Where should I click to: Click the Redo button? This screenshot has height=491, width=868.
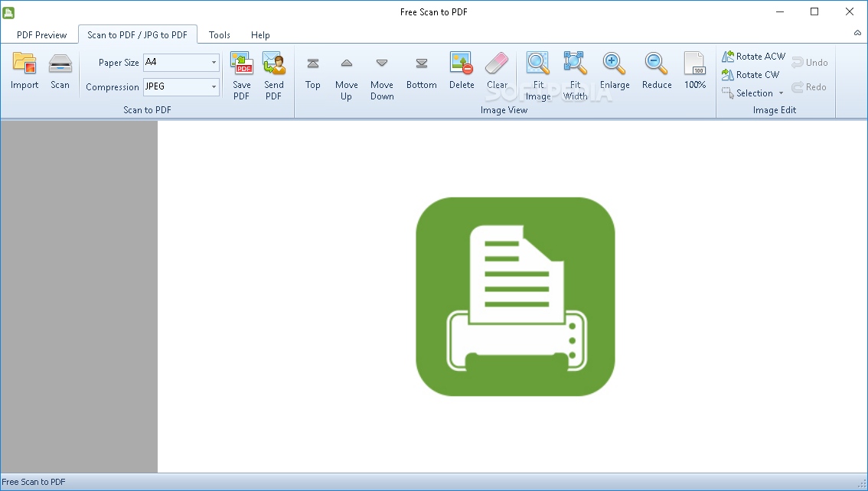click(809, 87)
